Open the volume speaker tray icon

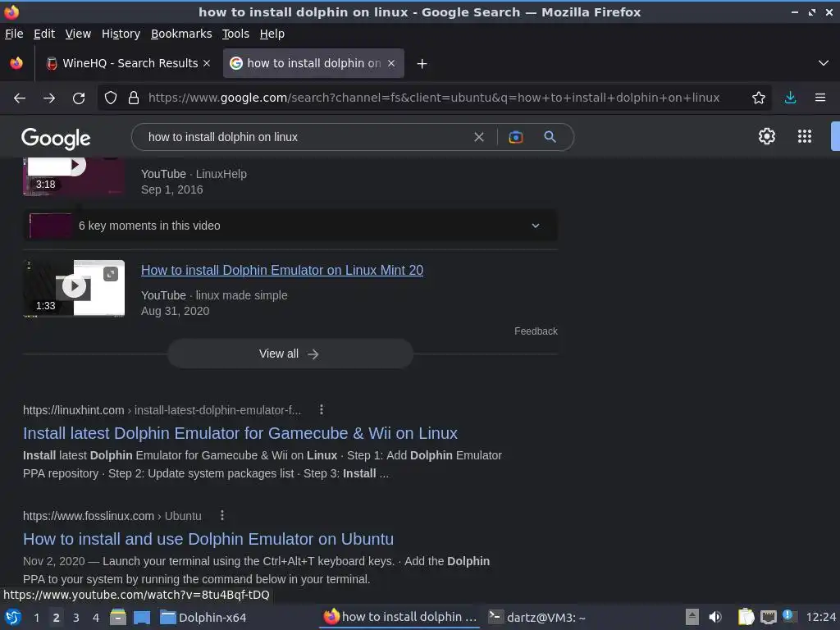pyautogui.click(x=715, y=617)
